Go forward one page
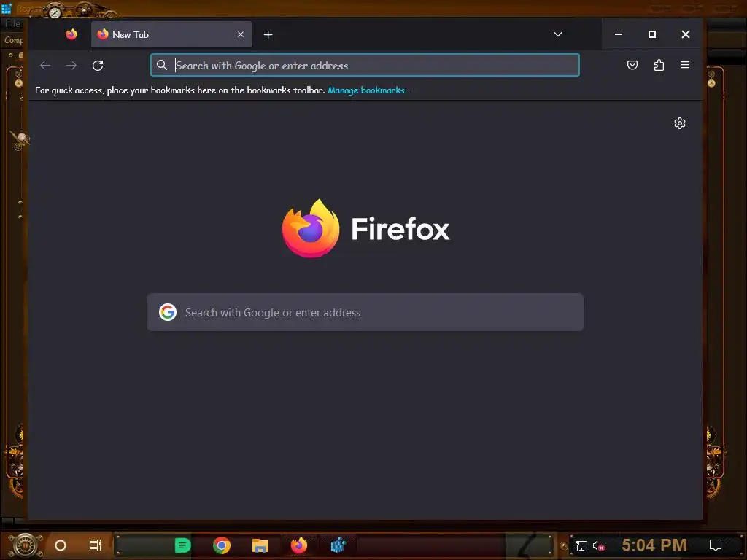 click(71, 65)
